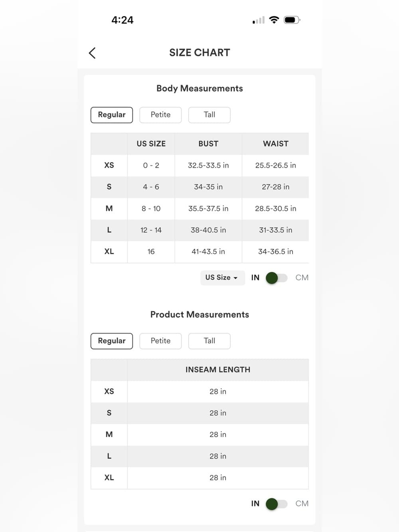Tap the battery indicator icon
Viewport: 399px width, 532px height.
292,20
